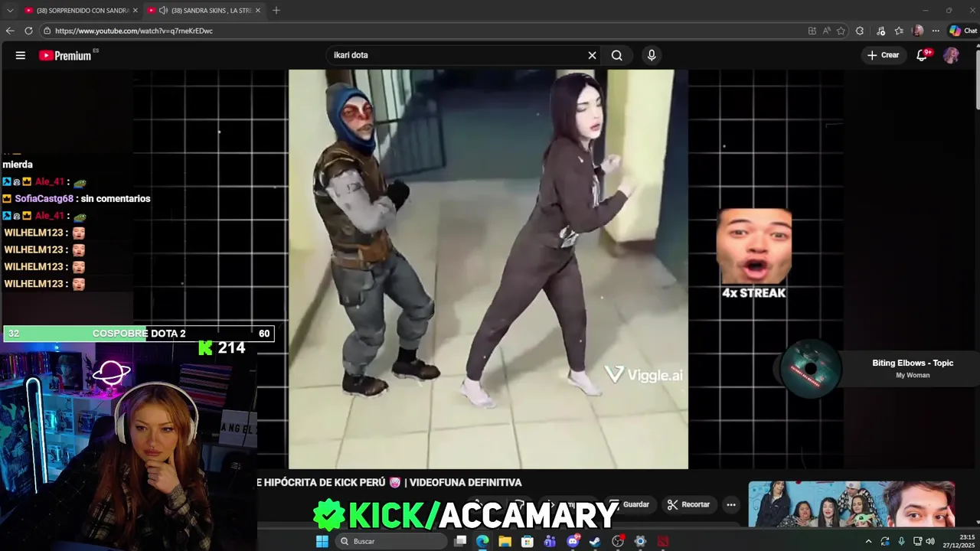Open YouTube account avatar menu
This screenshot has height=551, width=980.
951,55
